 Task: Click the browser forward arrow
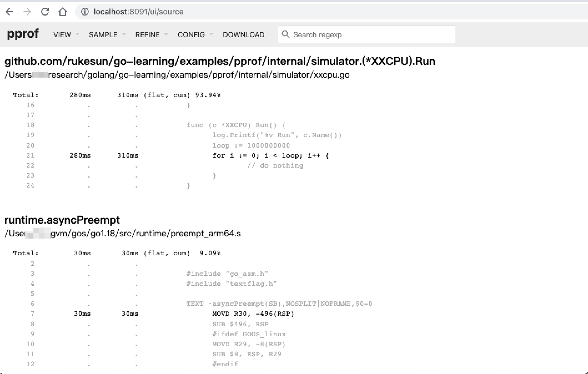[27, 12]
